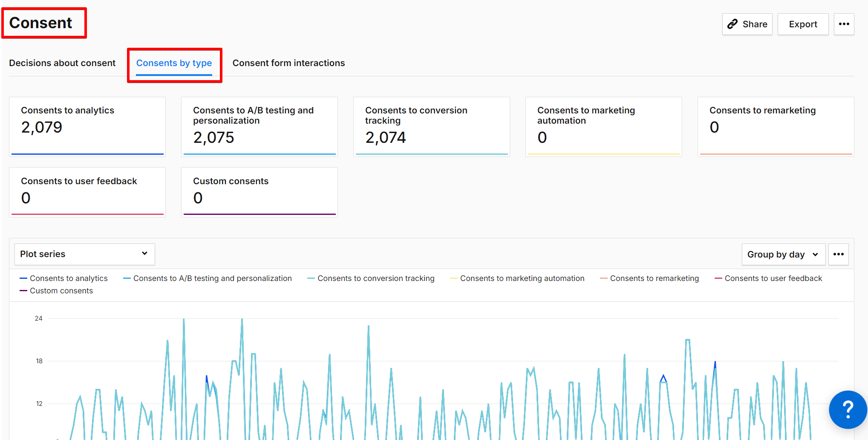Image resolution: width=868 pixels, height=440 pixels.
Task: Export the Consent report
Action: coord(803,24)
